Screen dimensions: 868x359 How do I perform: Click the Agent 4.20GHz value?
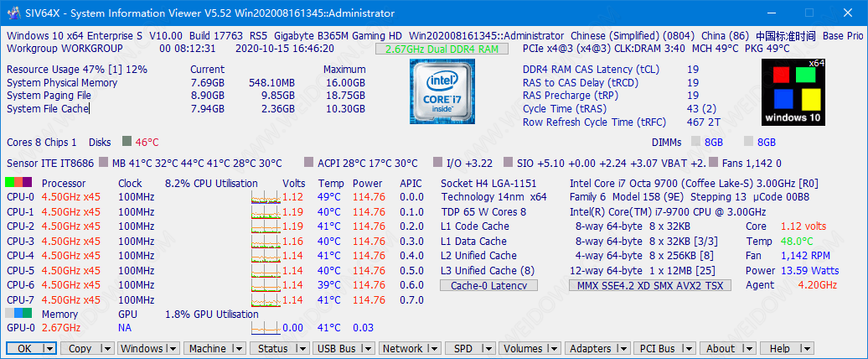point(817,285)
